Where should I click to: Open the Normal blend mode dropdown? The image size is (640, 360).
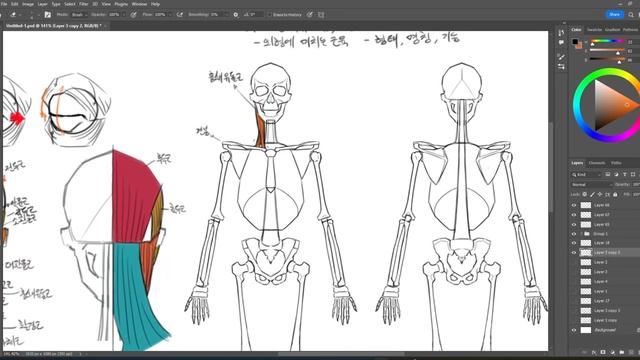[x=591, y=184]
